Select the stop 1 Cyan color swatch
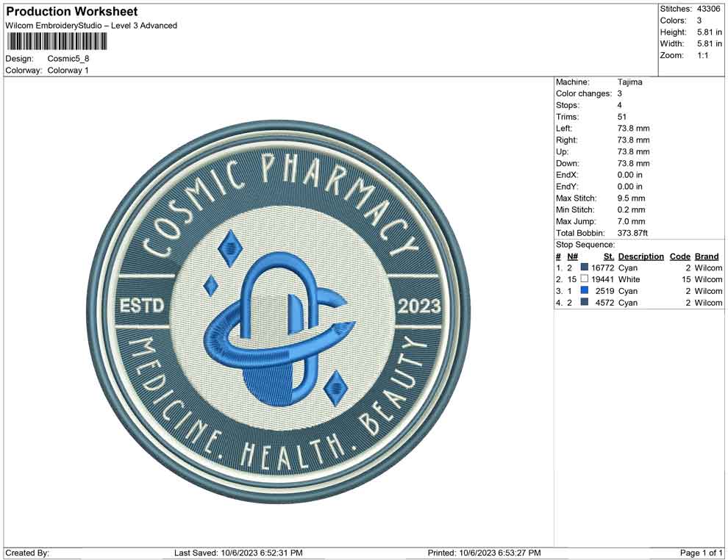728x560 pixels. [584, 268]
